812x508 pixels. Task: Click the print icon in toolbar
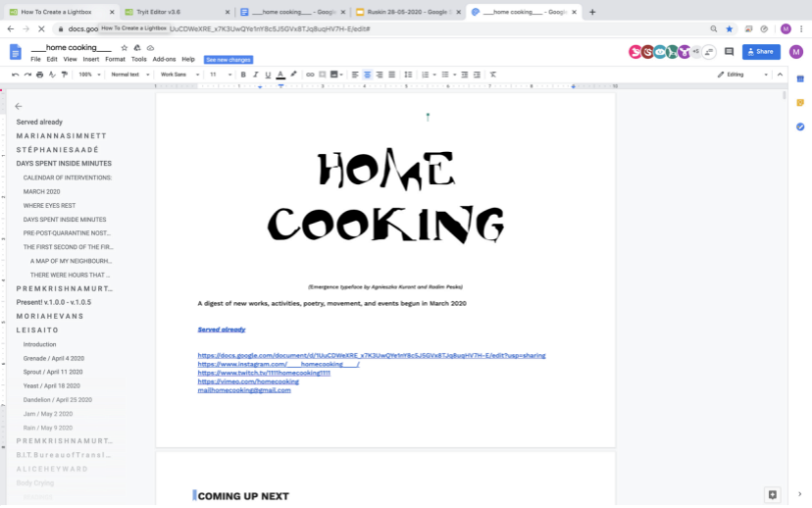(x=41, y=75)
